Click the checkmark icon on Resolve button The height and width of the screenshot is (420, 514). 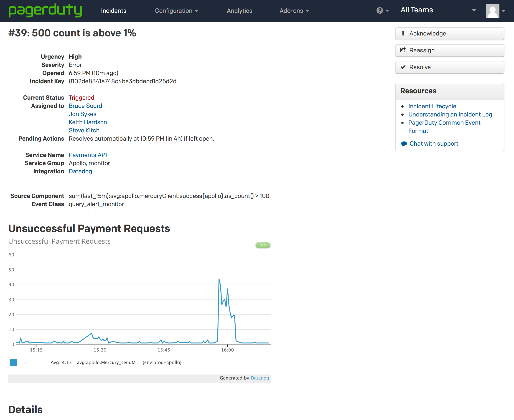(403, 67)
